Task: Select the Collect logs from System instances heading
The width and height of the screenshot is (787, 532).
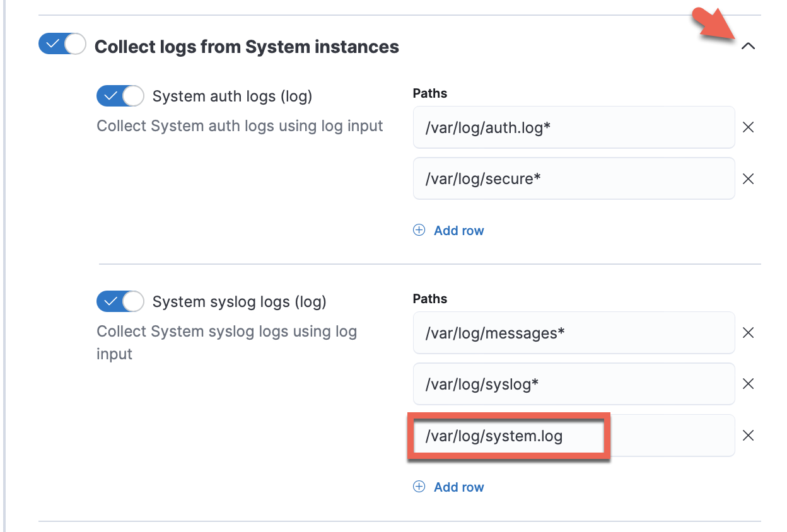Action: 247,46
